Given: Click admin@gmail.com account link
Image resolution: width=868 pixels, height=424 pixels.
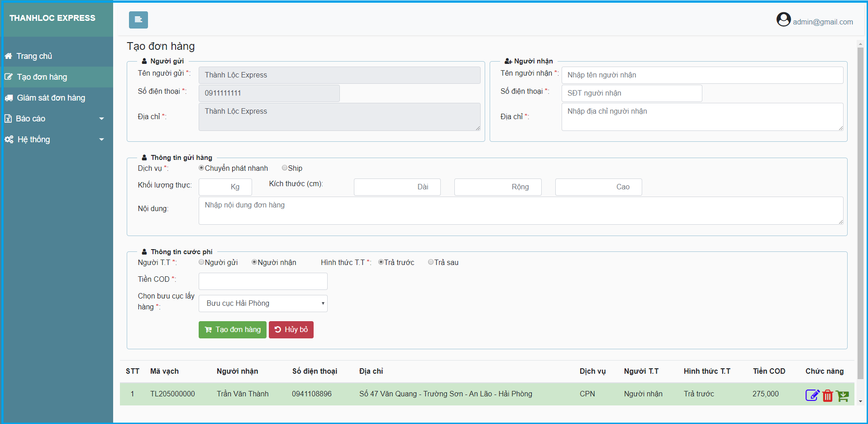Looking at the screenshot, I should tap(823, 22).
